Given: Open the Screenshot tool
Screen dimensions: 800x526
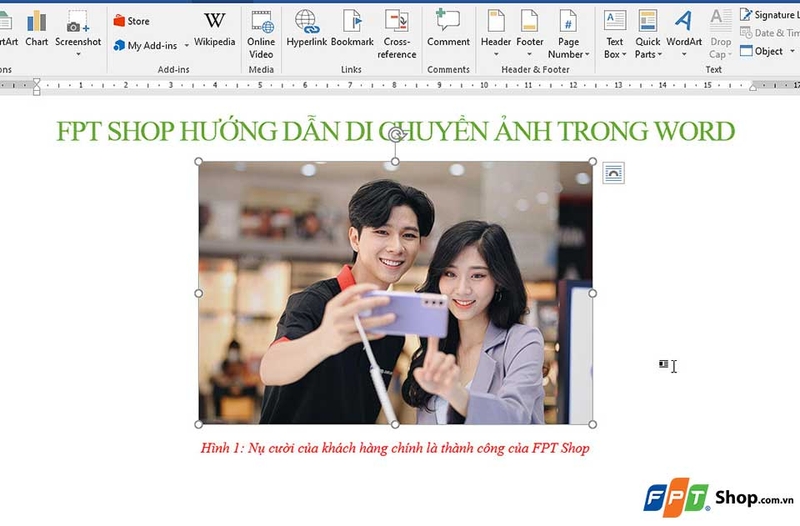Looking at the screenshot, I should coord(78,33).
